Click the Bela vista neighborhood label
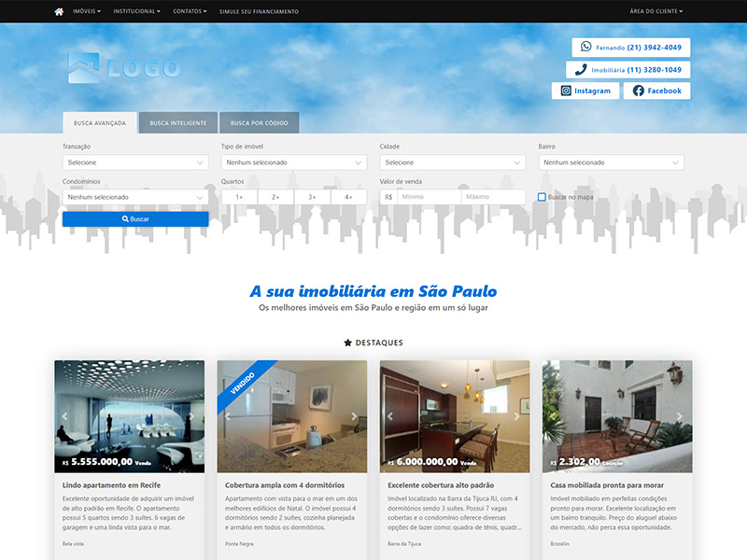Screen dimensions: 747x560 (x=73, y=543)
